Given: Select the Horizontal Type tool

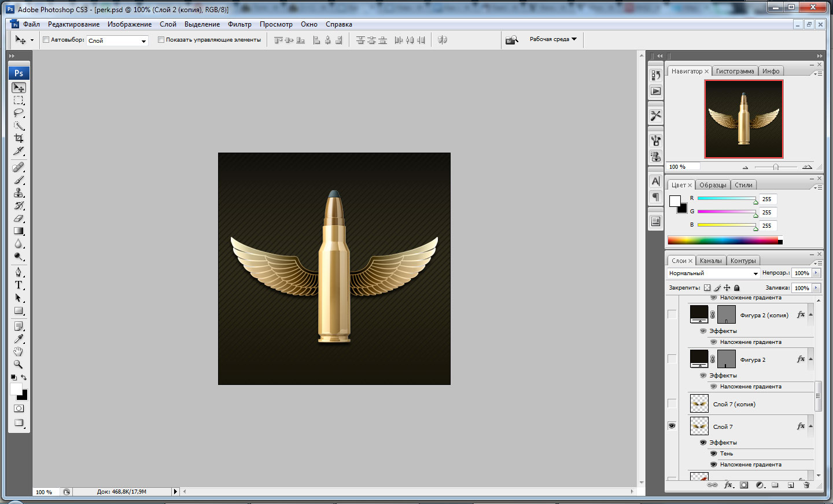Looking at the screenshot, I should pos(19,285).
